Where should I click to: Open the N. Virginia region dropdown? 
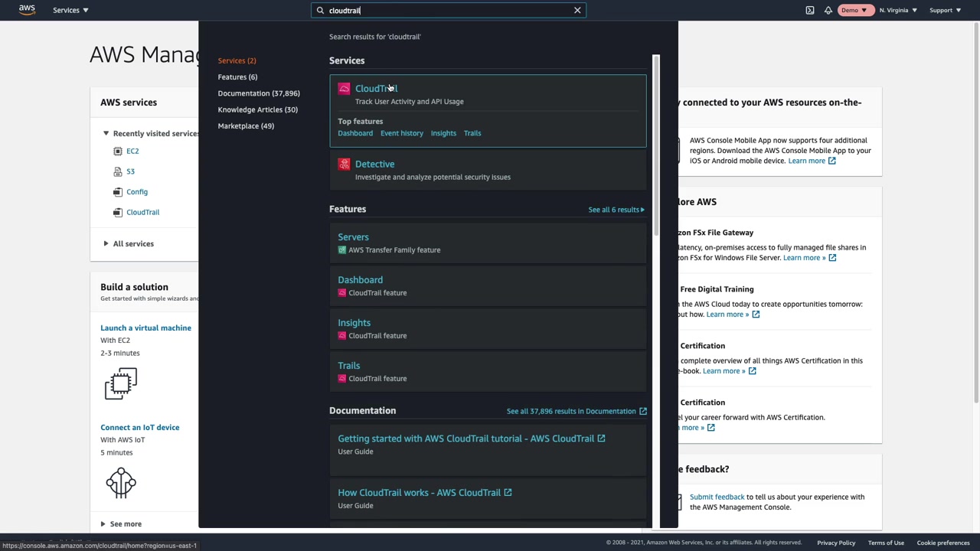click(898, 10)
